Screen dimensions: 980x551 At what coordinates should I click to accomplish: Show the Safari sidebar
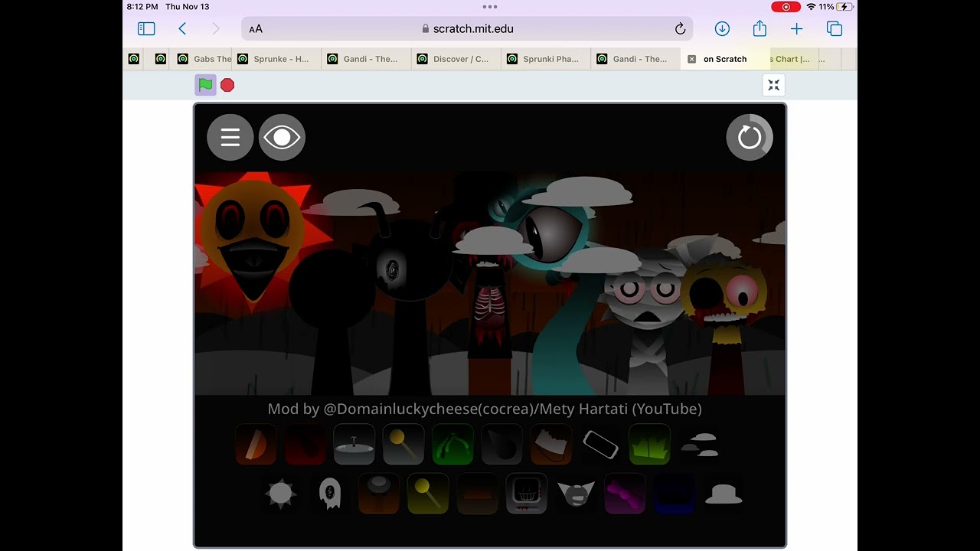coord(146,29)
